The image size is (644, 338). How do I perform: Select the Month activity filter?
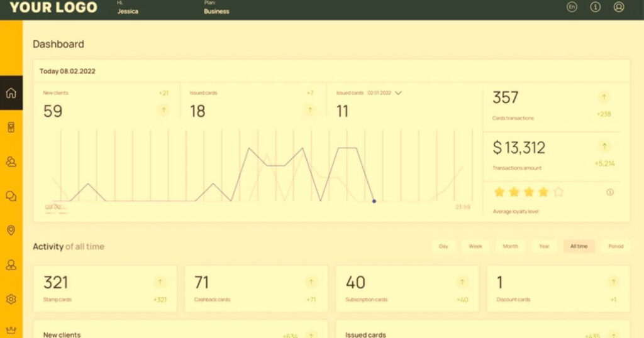[511, 246]
